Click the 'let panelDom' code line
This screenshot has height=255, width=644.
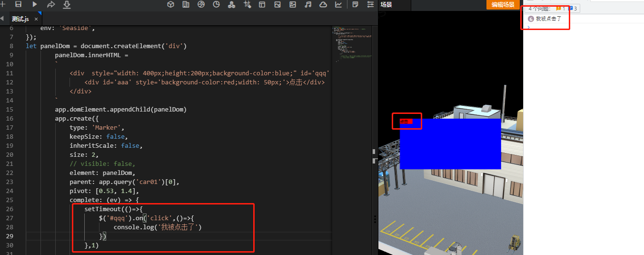coord(106,46)
